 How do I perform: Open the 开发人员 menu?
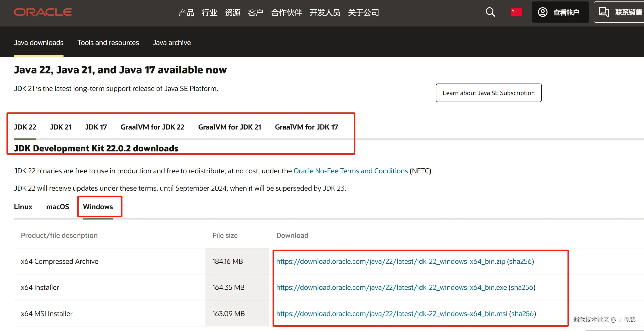point(325,13)
